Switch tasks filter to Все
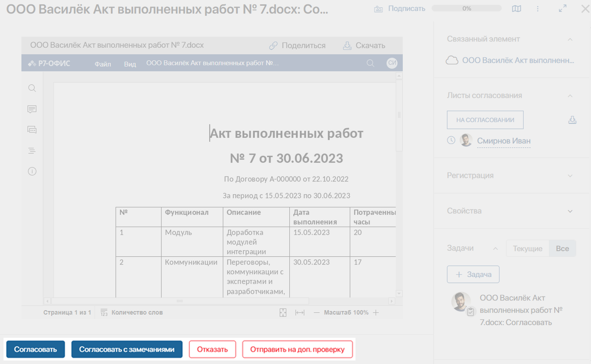This screenshot has height=364, width=591. click(x=563, y=248)
